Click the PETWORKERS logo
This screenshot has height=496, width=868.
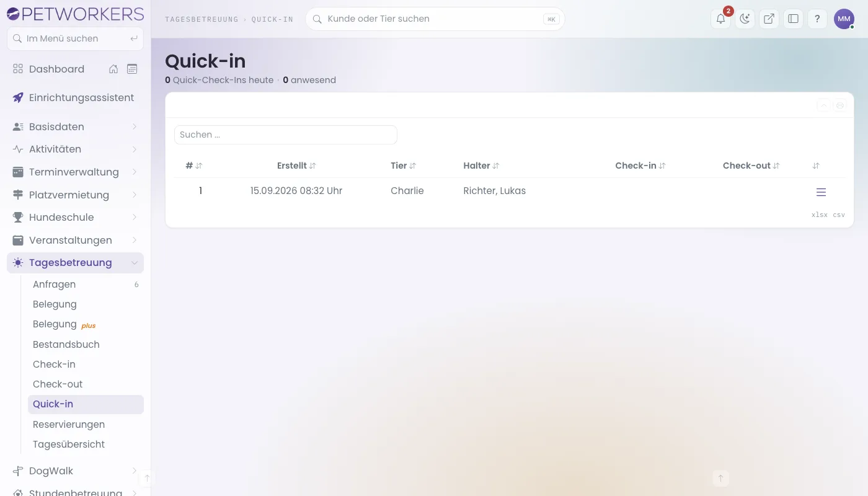coord(75,14)
